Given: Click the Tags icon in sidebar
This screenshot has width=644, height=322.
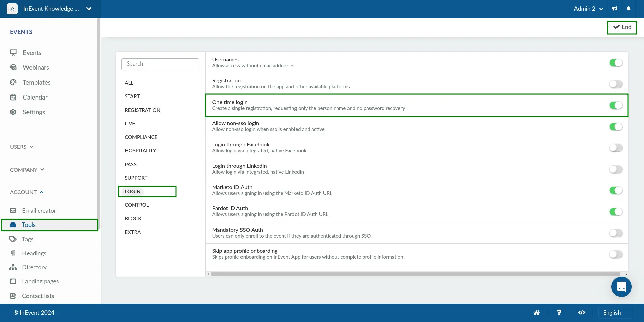Looking at the screenshot, I should tap(13, 239).
